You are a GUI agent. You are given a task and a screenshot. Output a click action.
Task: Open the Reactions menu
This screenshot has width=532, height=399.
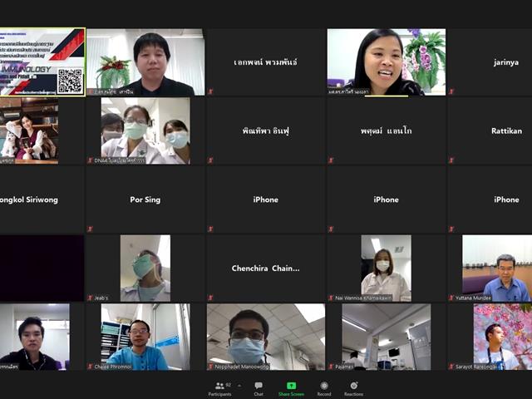[x=353, y=389]
